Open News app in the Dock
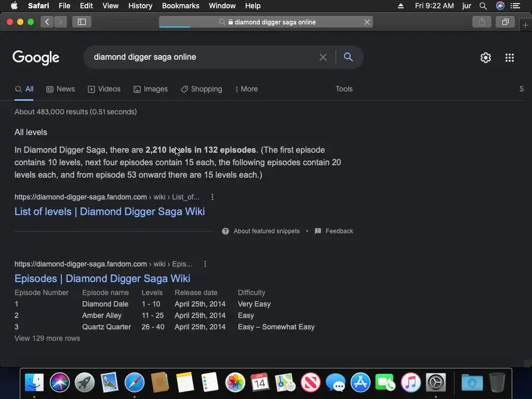 click(311, 382)
